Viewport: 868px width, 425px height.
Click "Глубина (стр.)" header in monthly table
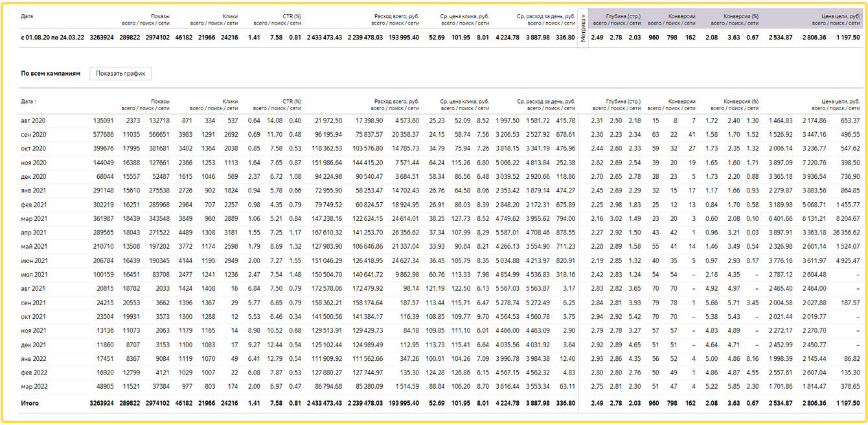623,102
